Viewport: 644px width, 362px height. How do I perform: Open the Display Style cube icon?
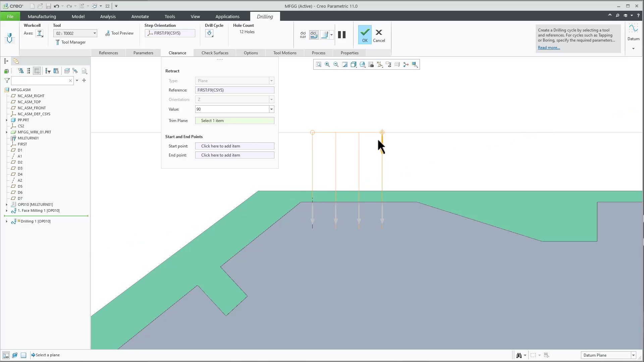[354, 64]
